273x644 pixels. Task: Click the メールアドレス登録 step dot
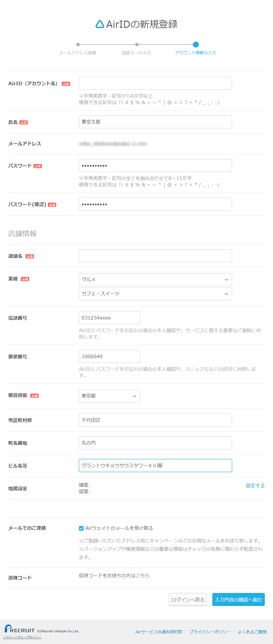[78, 45]
